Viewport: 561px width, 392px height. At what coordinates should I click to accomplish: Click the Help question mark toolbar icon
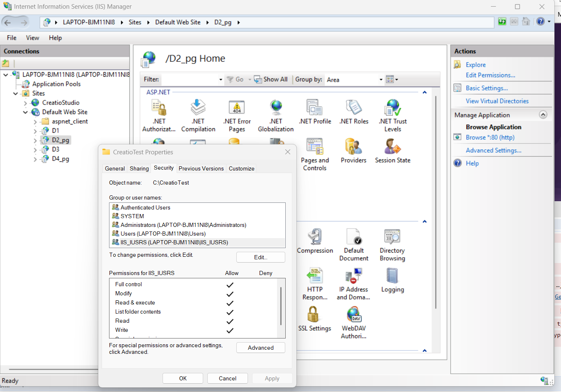point(540,22)
